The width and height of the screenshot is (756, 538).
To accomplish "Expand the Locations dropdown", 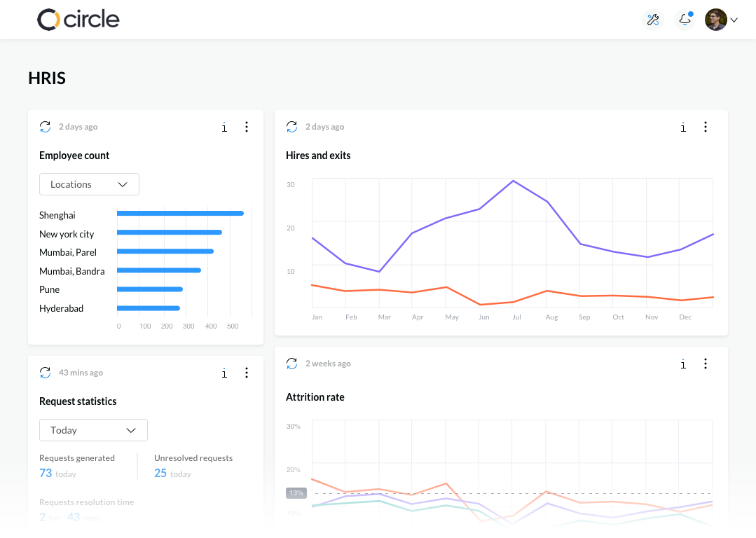I will (89, 184).
